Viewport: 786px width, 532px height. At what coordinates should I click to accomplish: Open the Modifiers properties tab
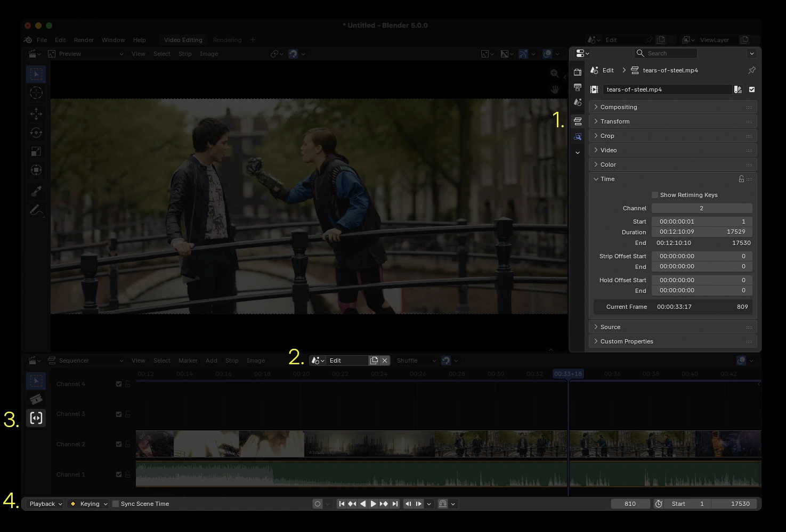pyautogui.click(x=578, y=137)
